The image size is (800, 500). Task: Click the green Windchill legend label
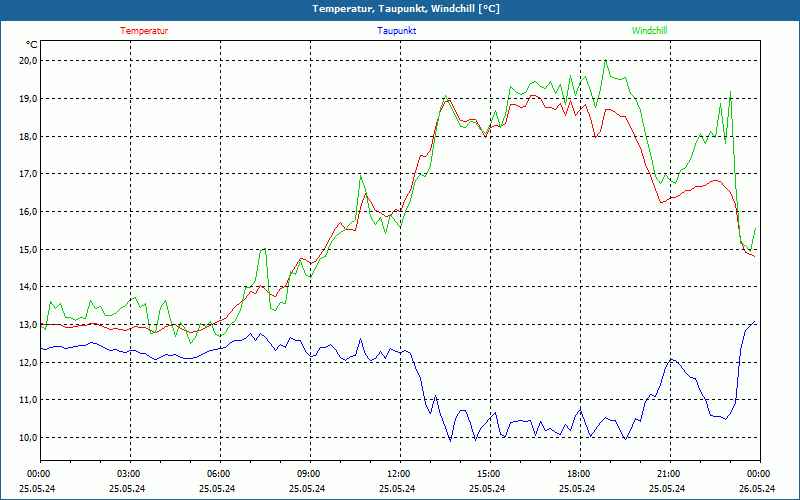coord(649,31)
